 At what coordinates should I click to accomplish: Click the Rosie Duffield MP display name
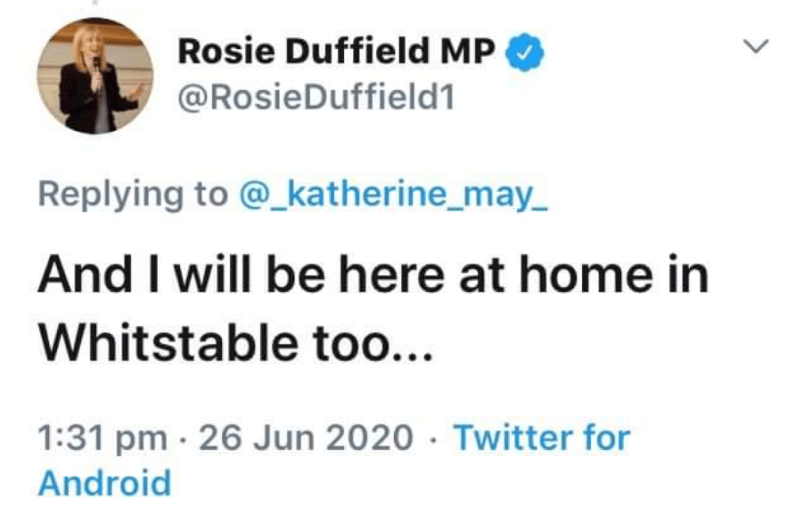(336, 54)
